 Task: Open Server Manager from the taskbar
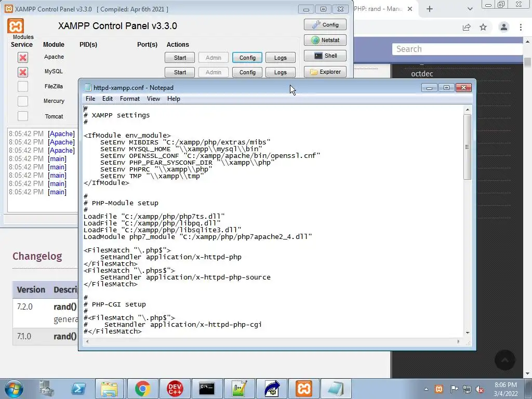coord(46,389)
